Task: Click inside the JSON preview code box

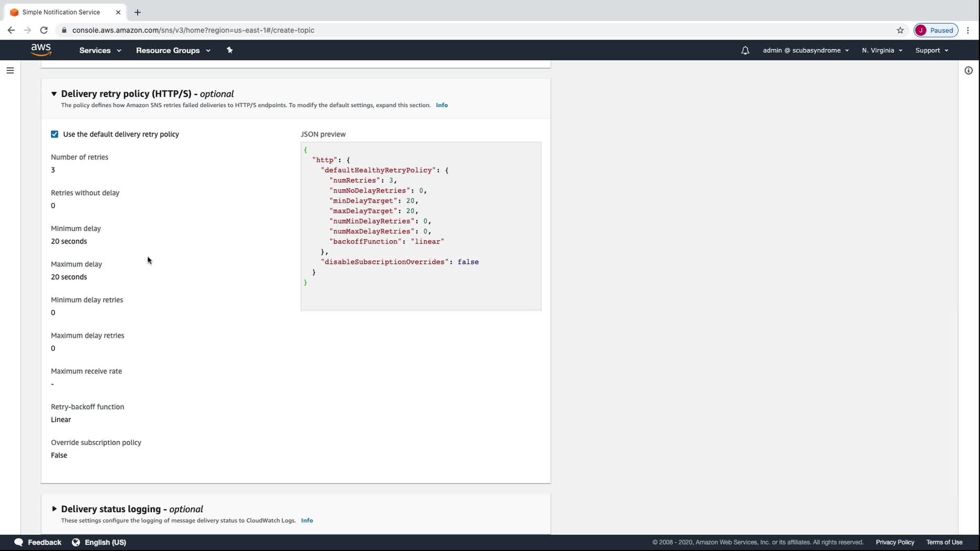Action: (421, 226)
